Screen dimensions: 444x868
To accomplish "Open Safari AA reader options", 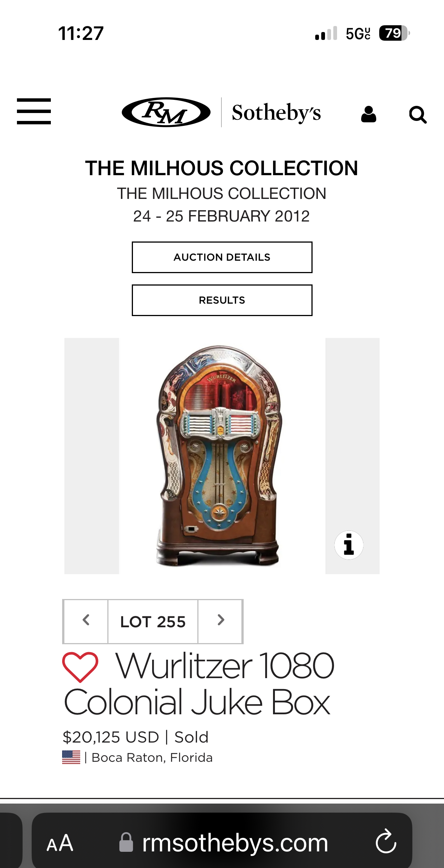I will (60, 843).
